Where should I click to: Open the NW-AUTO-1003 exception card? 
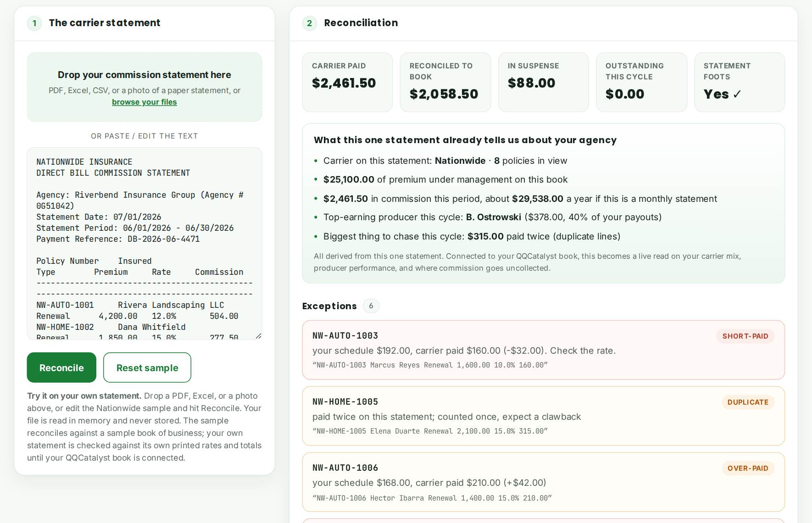[544, 350]
